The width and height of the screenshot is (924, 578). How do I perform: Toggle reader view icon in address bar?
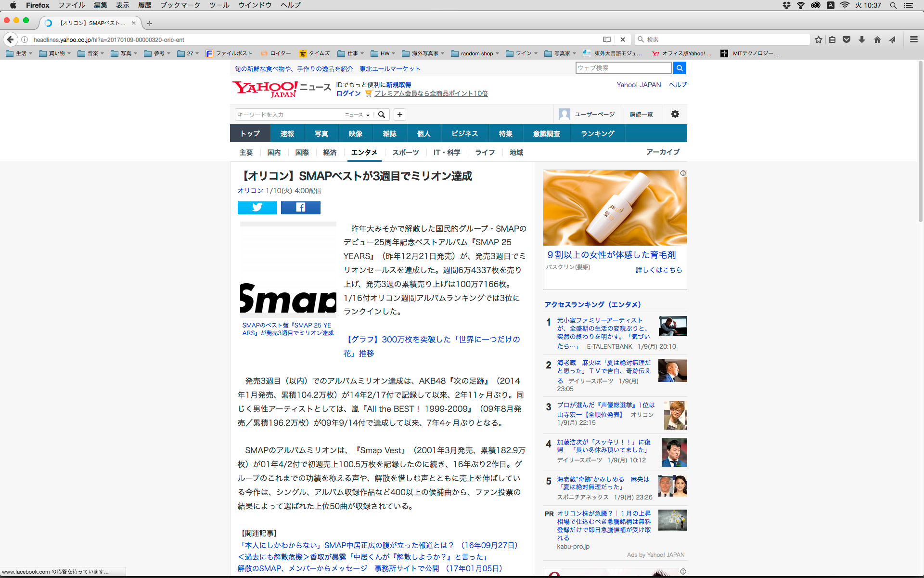click(x=607, y=39)
